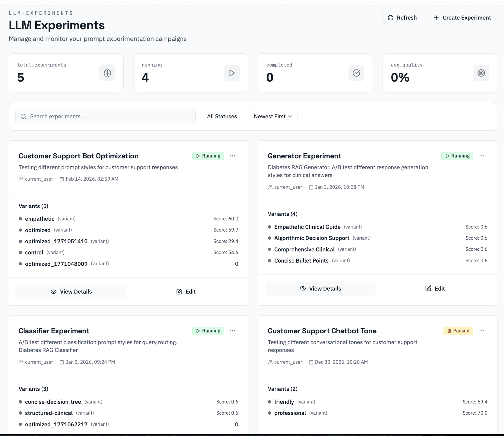The image size is (504, 436).
Task: Open three-dot menu for Generator Experiment
Action: pos(482,156)
